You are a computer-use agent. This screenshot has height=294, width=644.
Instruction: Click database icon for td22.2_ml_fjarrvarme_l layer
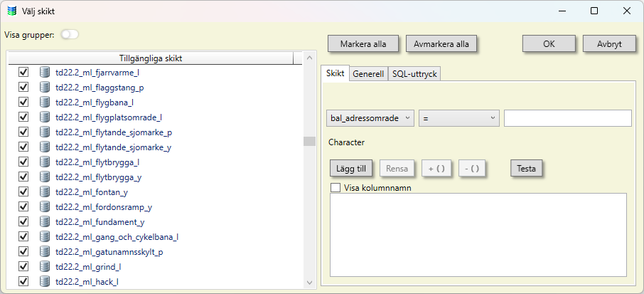[x=45, y=73]
